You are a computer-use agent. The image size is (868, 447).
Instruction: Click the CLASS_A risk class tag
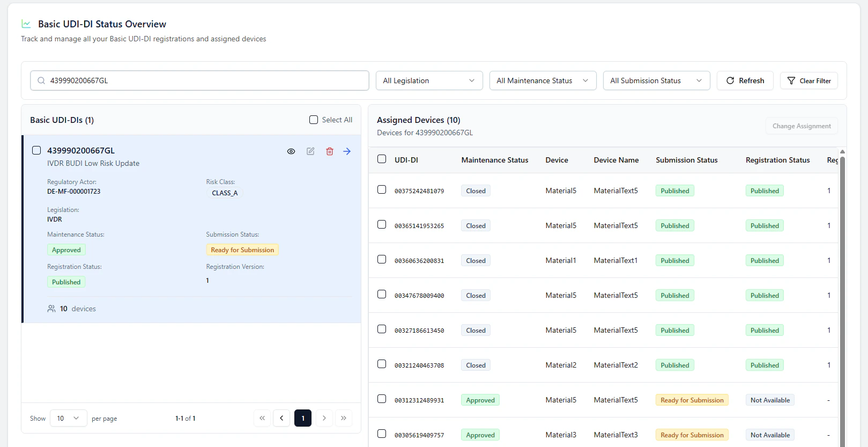tap(225, 193)
